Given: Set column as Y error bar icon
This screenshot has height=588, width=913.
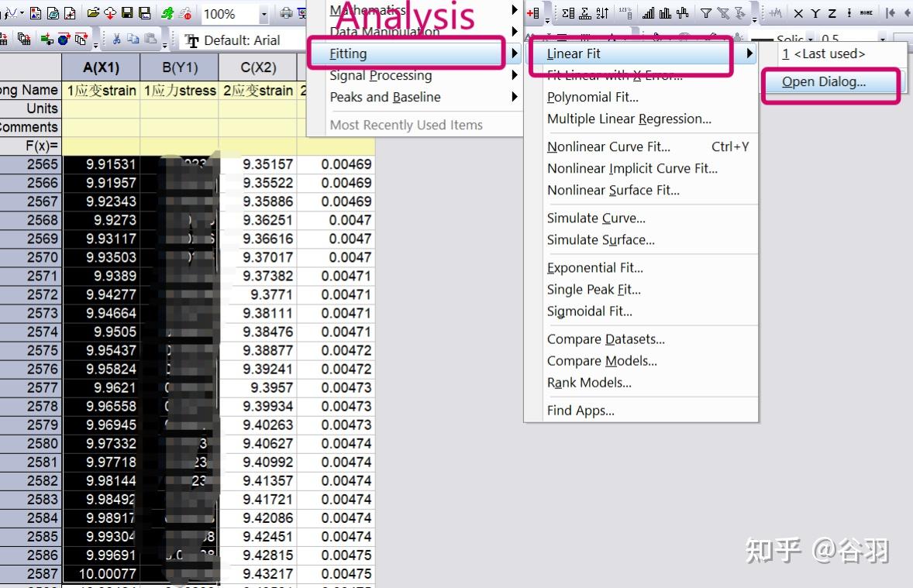Looking at the screenshot, I should point(849,13).
